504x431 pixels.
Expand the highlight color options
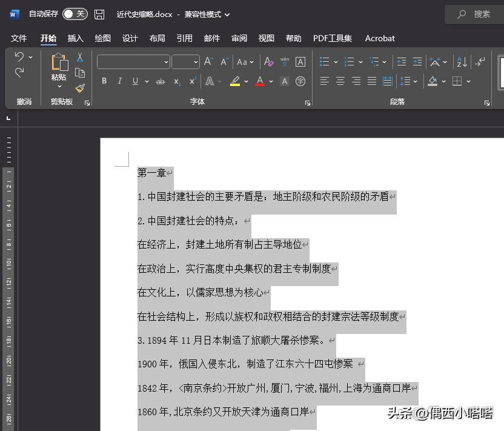[x=245, y=81]
